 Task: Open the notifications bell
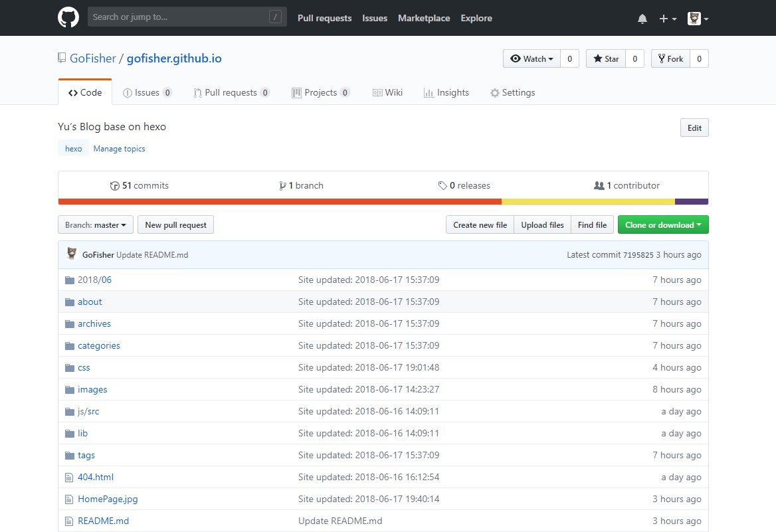(x=642, y=19)
